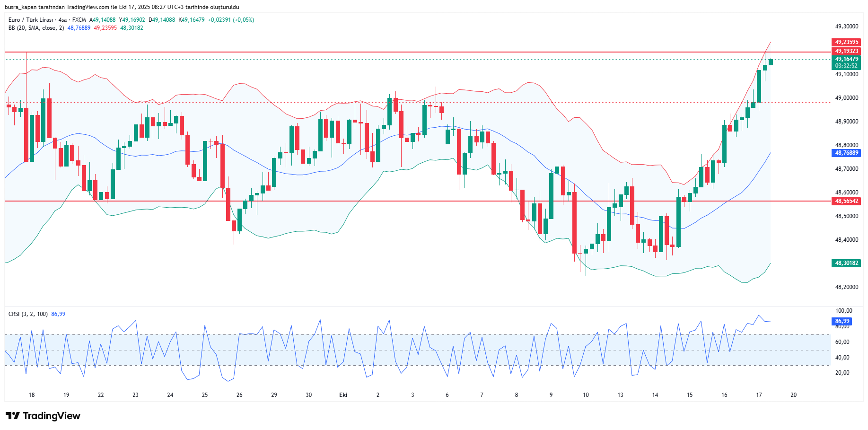Open the BB (20, SMA, close, 2) legend
This screenshot has height=430, width=868.
point(36,28)
